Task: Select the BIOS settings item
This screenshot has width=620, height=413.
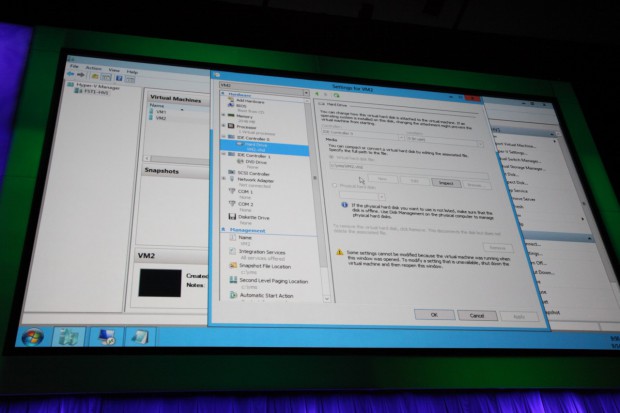Action: [x=245, y=108]
